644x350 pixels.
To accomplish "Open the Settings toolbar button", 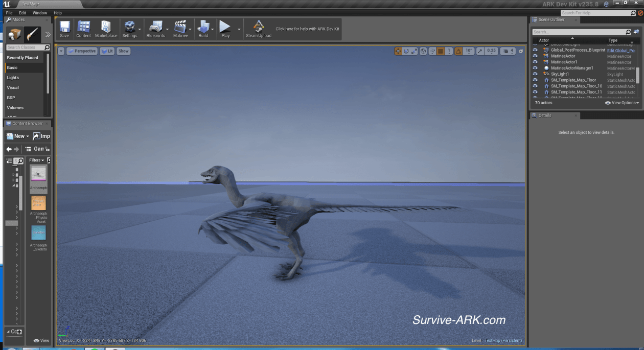I will 130,29.
